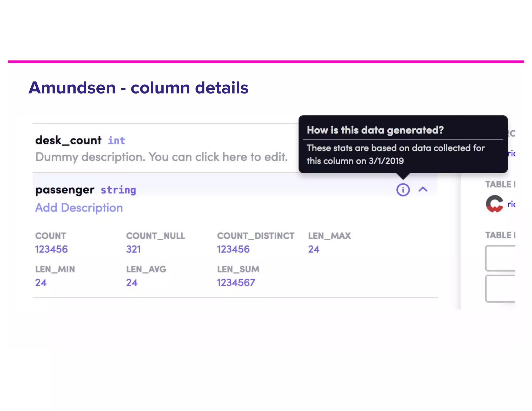
Task: Click the int type label beside desk_count
Action: (x=117, y=141)
